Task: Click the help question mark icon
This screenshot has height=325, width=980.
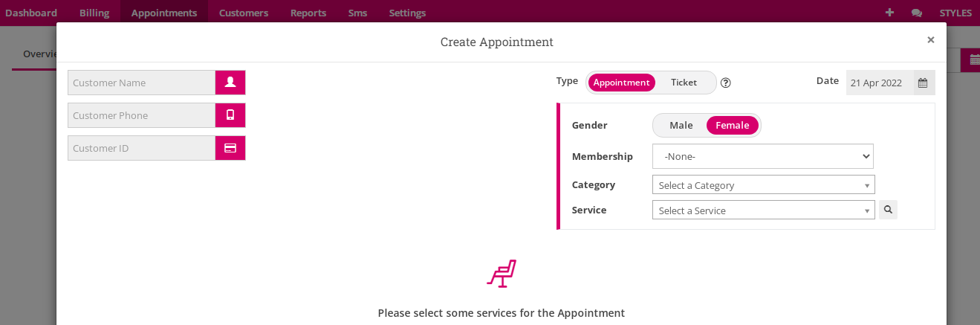Action: point(726,83)
